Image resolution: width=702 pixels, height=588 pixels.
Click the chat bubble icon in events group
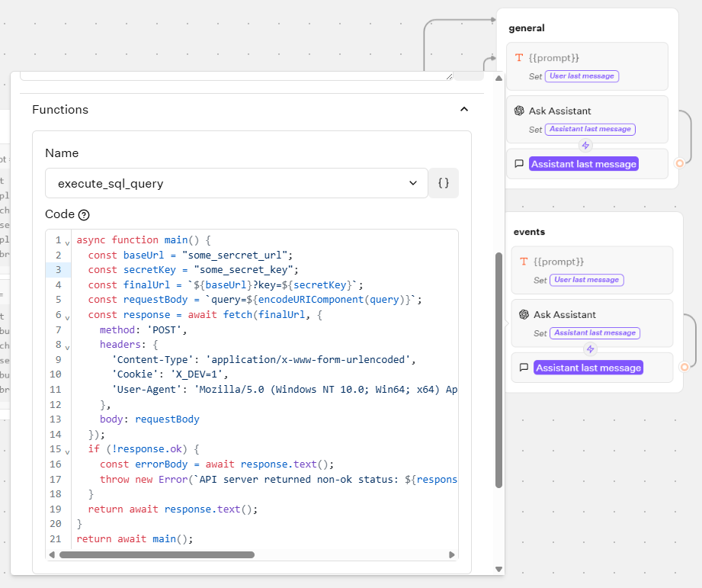point(524,368)
